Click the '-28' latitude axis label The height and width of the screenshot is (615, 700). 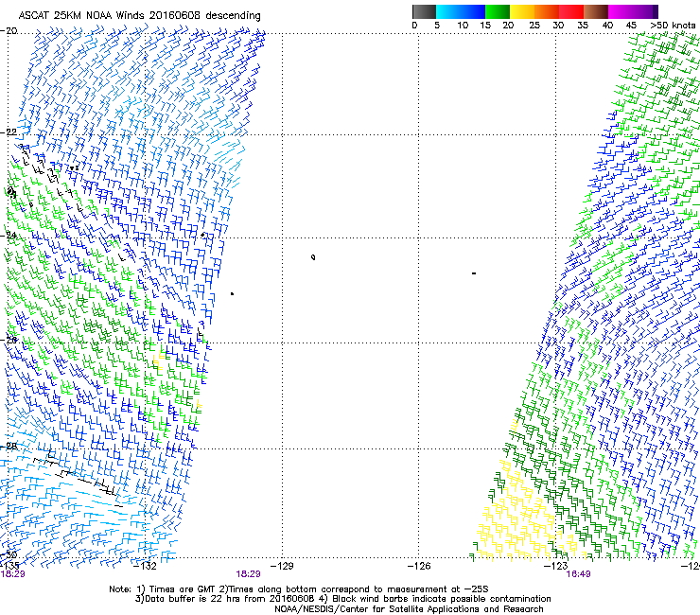[x=9, y=446]
